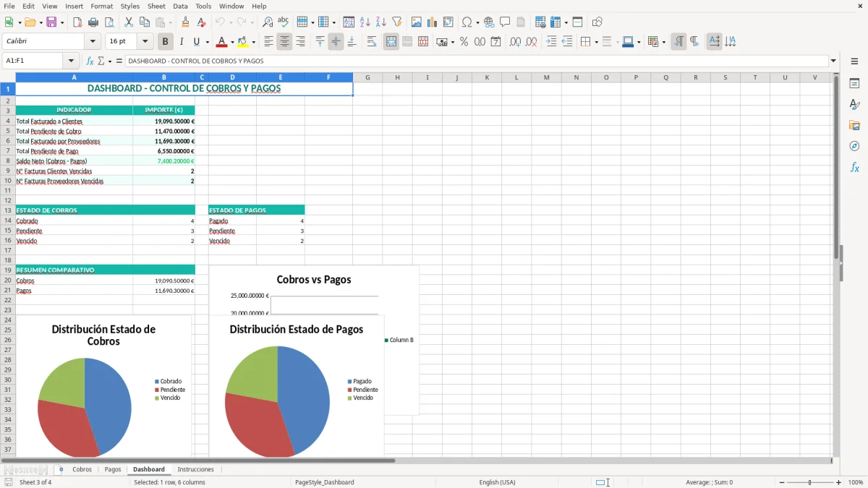This screenshot has height=488, width=868.
Task: Click the Print icon
Action: 93,22
